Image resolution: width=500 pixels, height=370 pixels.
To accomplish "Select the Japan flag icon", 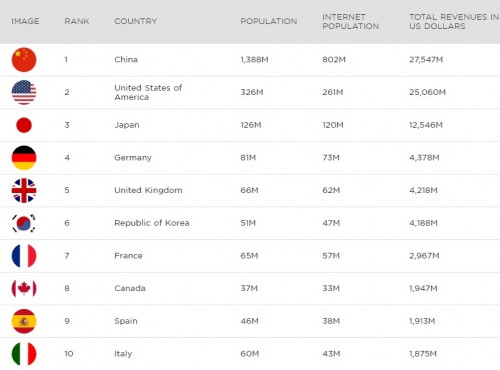I will coord(24,125).
